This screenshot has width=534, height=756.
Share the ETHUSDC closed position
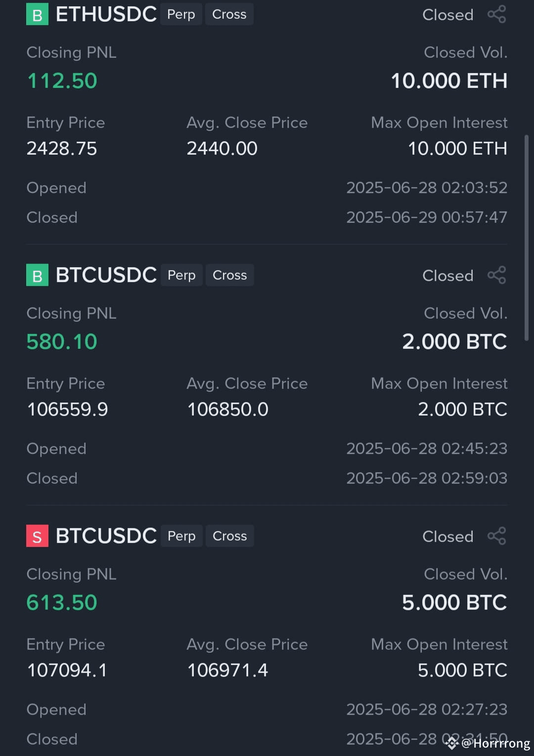click(x=497, y=14)
